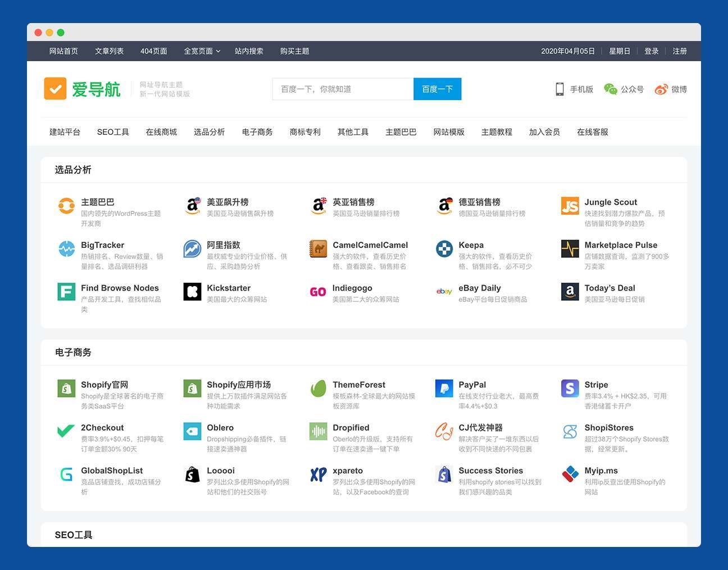Click the 注册 registration link

point(680,51)
